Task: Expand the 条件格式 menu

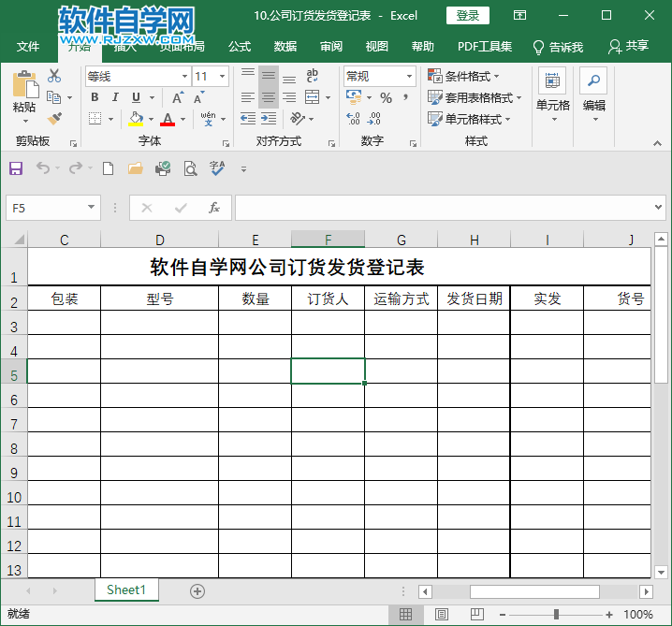Action: [x=464, y=77]
